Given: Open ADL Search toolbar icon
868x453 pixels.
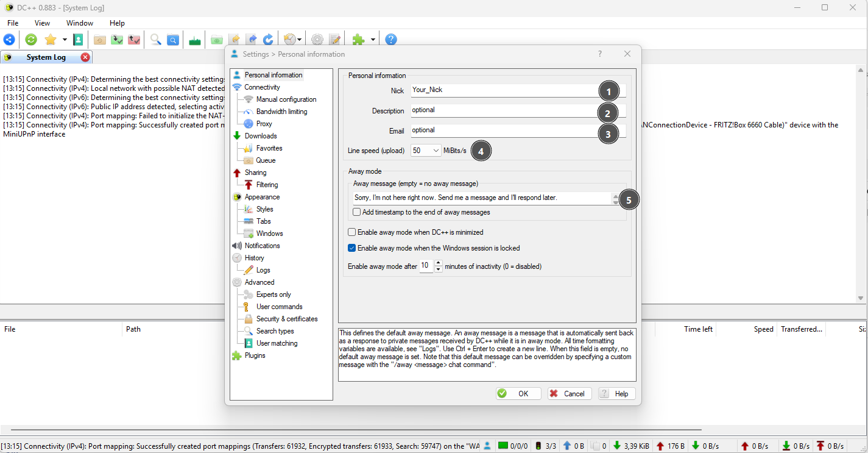Looking at the screenshot, I should [173, 40].
